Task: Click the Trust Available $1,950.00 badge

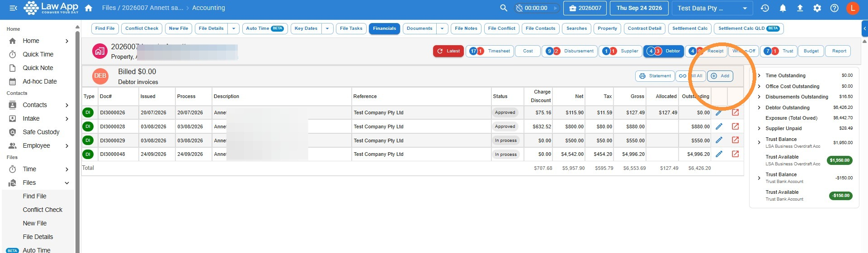Action: point(840,160)
